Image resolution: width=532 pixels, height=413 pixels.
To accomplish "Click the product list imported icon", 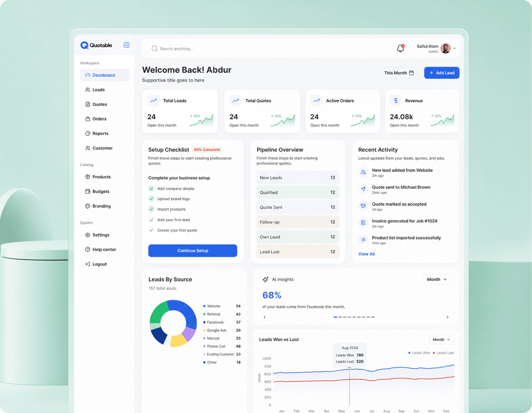I will coord(363,240).
